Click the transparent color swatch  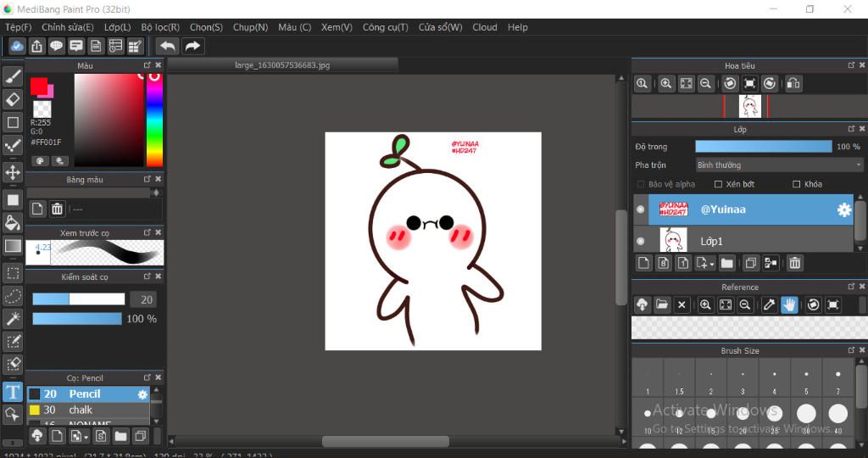[x=42, y=109]
